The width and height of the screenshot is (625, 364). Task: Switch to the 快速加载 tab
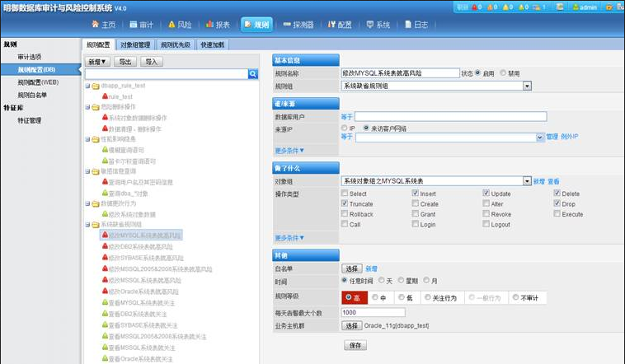213,44
